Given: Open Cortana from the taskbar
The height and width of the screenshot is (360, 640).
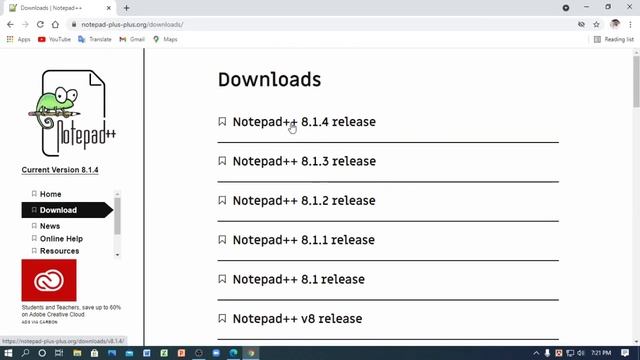Looking at the screenshot, I should [42, 353].
